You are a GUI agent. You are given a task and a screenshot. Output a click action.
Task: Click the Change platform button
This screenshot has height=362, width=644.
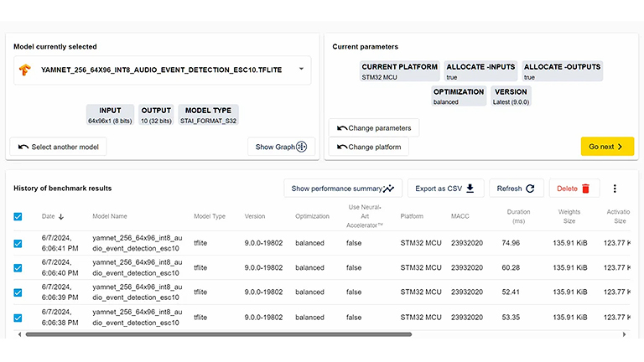pos(368,147)
